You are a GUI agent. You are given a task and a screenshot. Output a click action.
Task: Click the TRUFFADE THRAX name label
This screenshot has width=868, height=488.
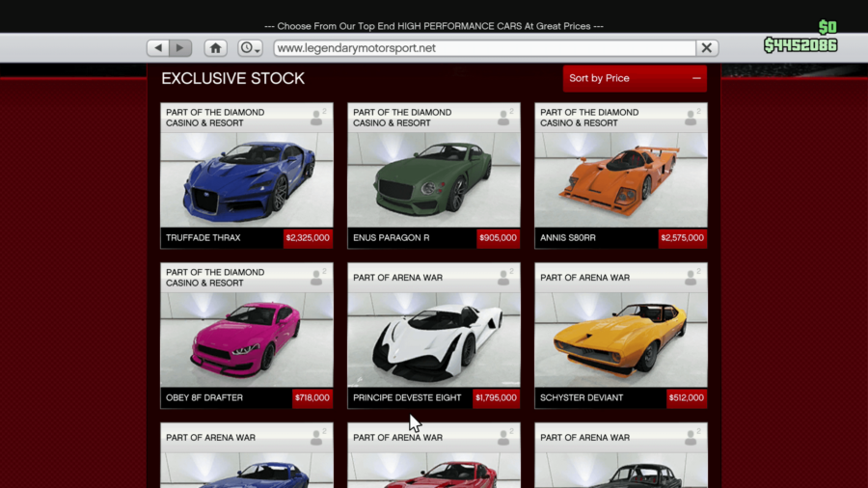pyautogui.click(x=203, y=238)
